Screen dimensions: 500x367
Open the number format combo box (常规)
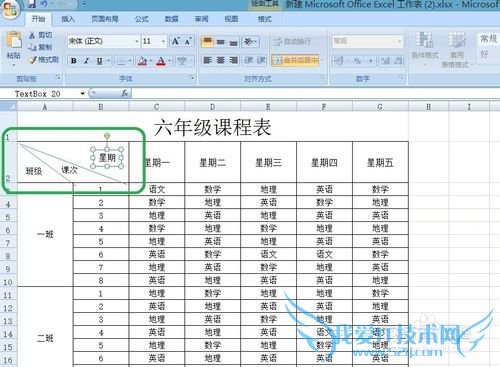(367, 41)
